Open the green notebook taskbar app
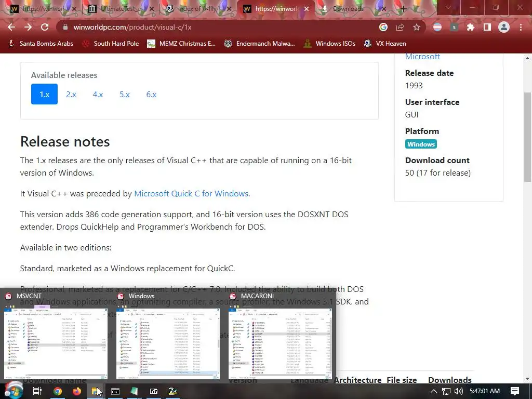Viewport: 532px width, 399px height. click(135, 391)
